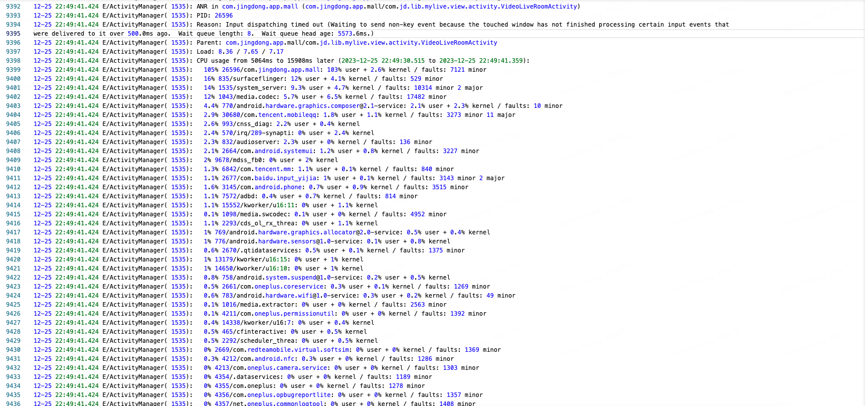
Task: Click '2669/com.redteamobile.virtual.softsim' entry
Action: [282, 350]
